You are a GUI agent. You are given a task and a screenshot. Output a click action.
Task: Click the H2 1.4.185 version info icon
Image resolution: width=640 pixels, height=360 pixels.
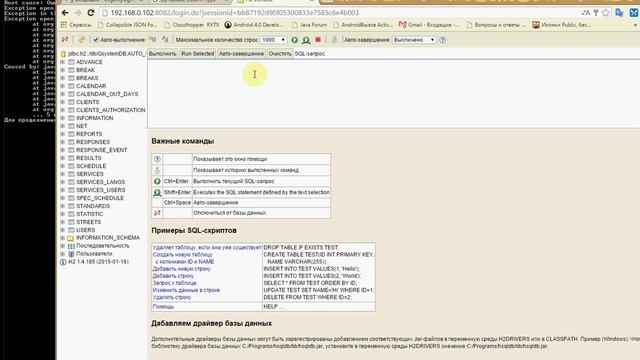pyautogui.click(x=63, y=262)
